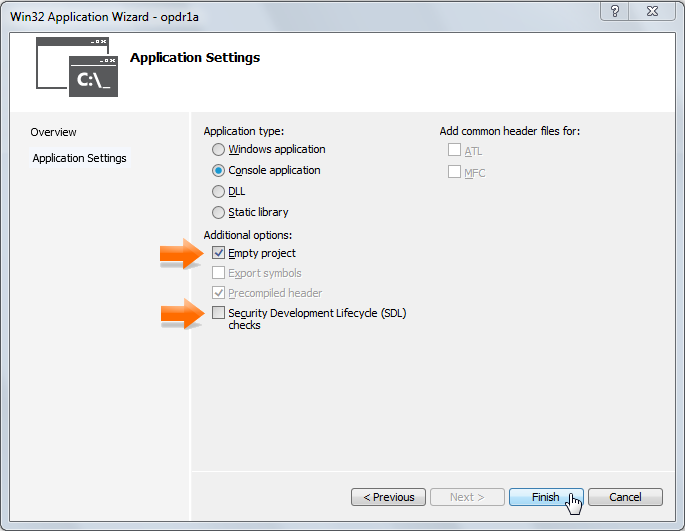Viewport: 685px width, 531px height.
Task: Go back with the Previous button
Action: click(x=388, y=497)
